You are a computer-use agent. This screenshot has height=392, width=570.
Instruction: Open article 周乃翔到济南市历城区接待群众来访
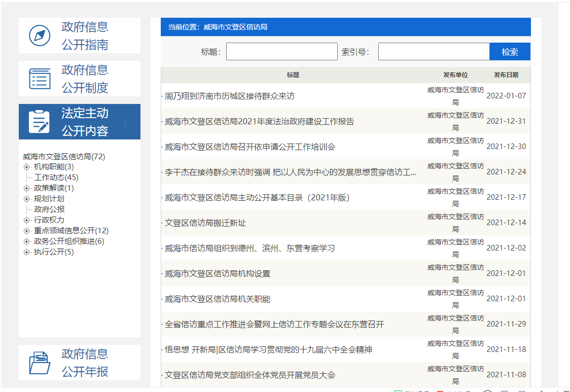[229, 96]
